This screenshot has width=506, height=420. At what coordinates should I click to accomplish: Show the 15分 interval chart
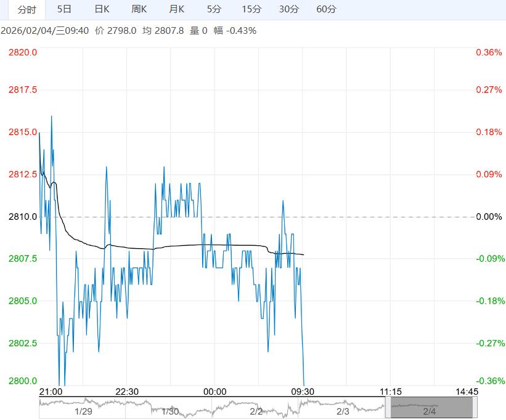click(251, 9)
